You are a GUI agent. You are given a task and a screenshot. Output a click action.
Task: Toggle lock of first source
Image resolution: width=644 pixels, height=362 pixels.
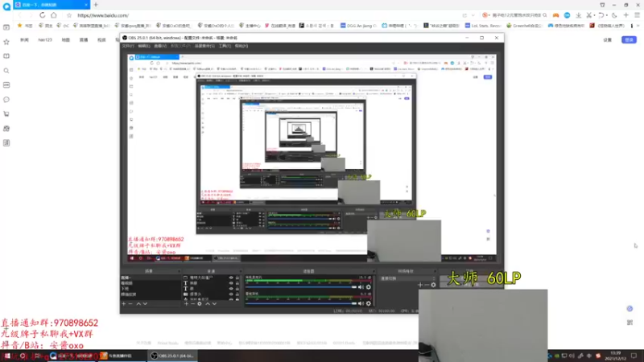(237, 278)
